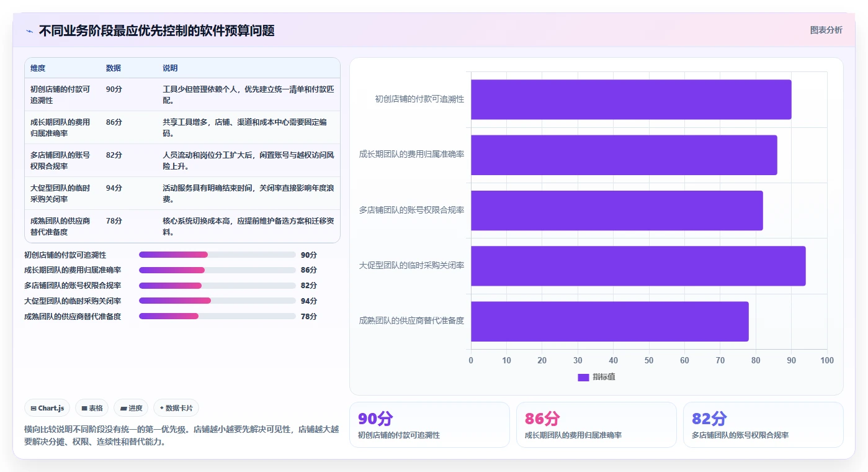Click the 初创店铺的付款可追溯性 progress bar
Viewport: 868px width, 472px height.
click(x=217, y=255)
